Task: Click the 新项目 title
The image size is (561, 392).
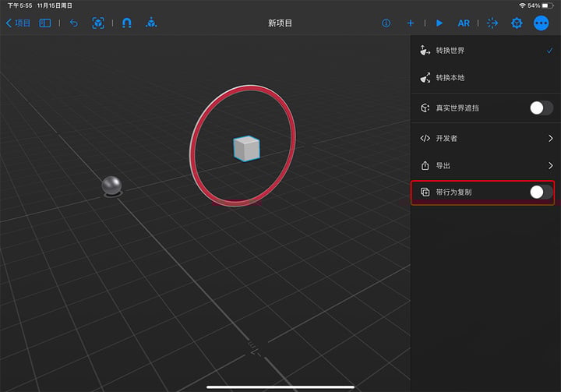Action: (x=280, y=23)
